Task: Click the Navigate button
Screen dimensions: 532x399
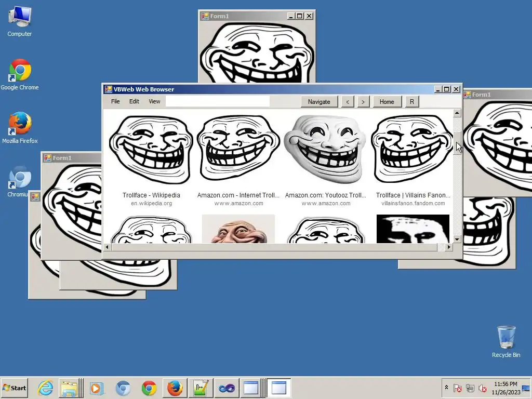Action: click(319, 101)
